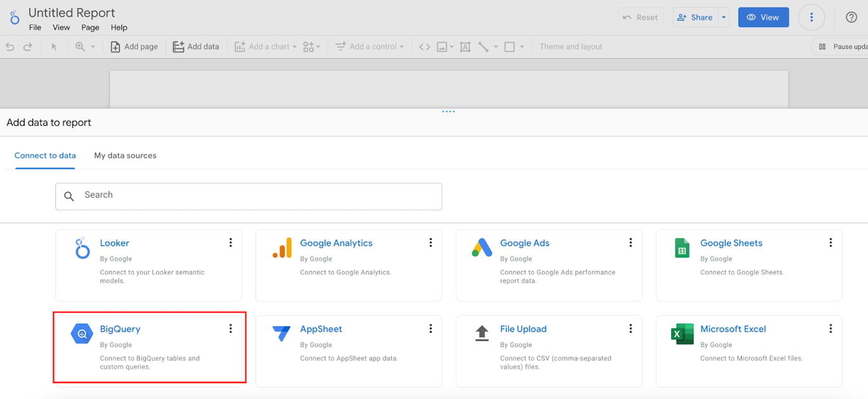Switch to the My data sources tab
The image size is (868, 399).
125,155
